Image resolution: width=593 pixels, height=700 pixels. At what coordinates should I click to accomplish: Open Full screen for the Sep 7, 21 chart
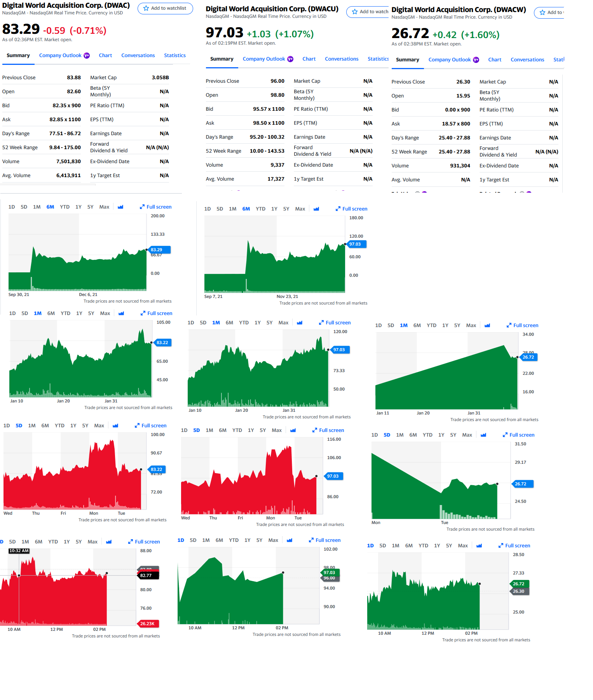tap(351, 209)
